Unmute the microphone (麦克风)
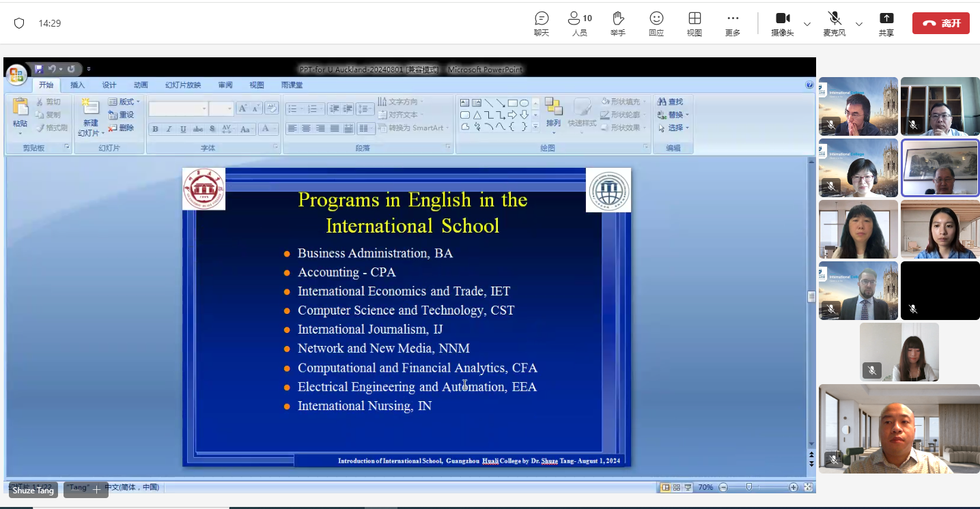The image size is (980, 509). (x=834, y=23)
